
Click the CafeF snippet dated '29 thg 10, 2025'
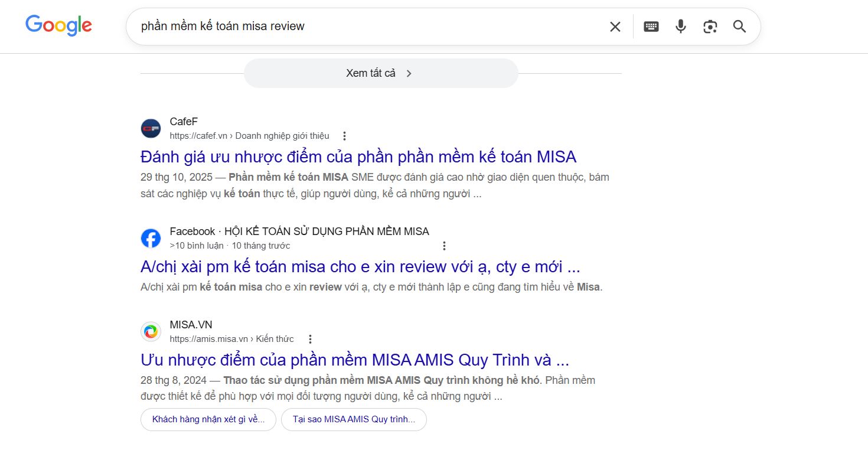[374, 185]
